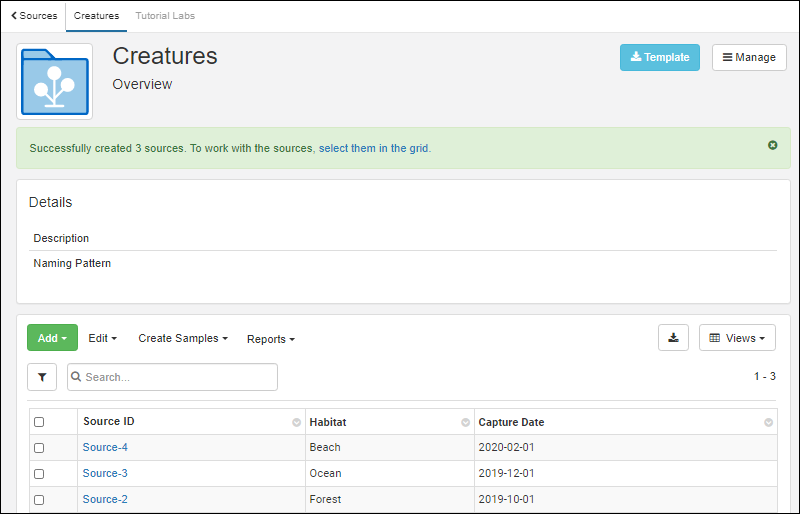Open the Create Samples dropdown
The width and height of the screenshot is (800, 514).
pyautogui.click(x=183, y=338)
